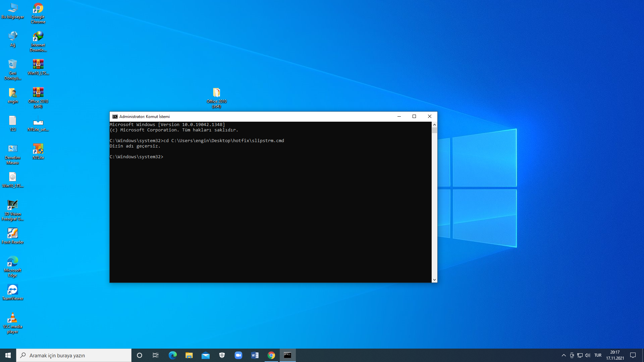The width and height of the screenshot is (644, 362).
Task: Close the Komut İstemi window
Action: (430, 117)
